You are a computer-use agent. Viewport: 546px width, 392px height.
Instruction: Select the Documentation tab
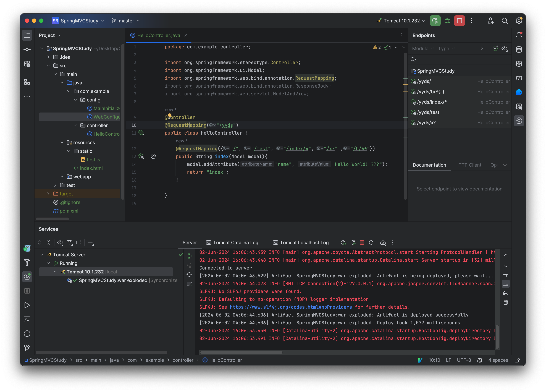[x=429, y=165]
